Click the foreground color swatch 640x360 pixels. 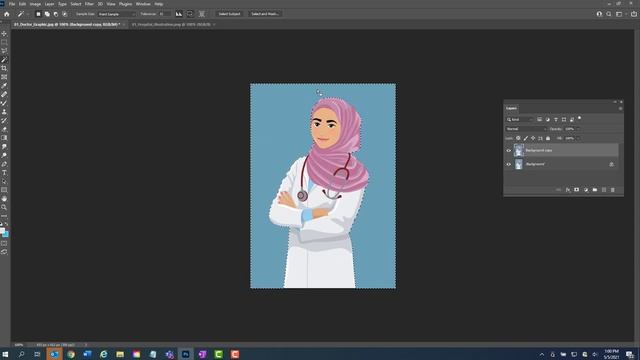pos(2,231)
